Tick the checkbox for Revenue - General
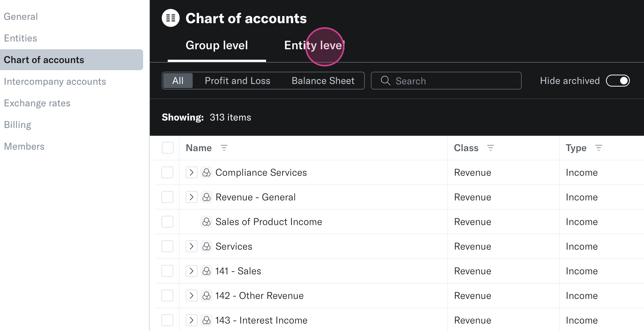 tap(167, 197)
